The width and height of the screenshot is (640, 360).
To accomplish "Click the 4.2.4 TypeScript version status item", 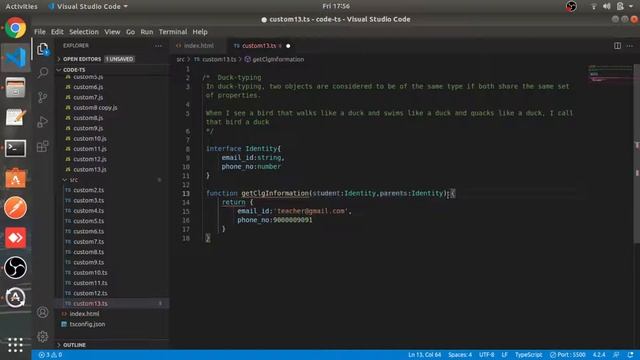I will [599, 355].
